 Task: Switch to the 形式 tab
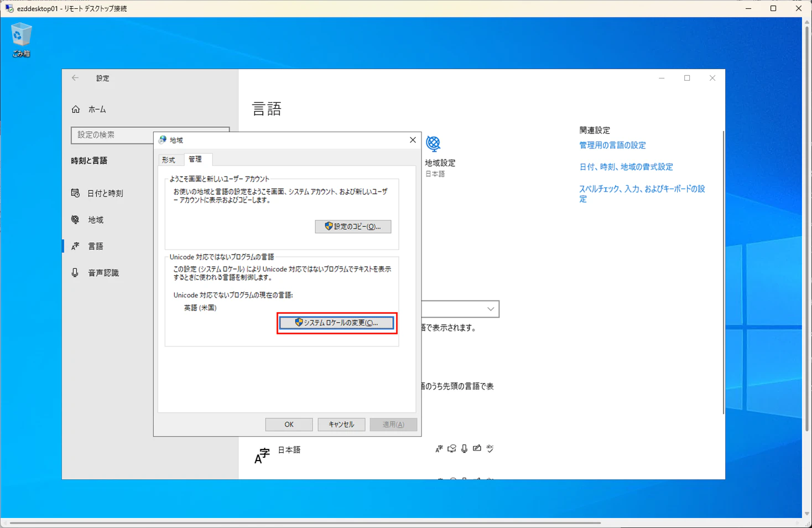(169, 160)
